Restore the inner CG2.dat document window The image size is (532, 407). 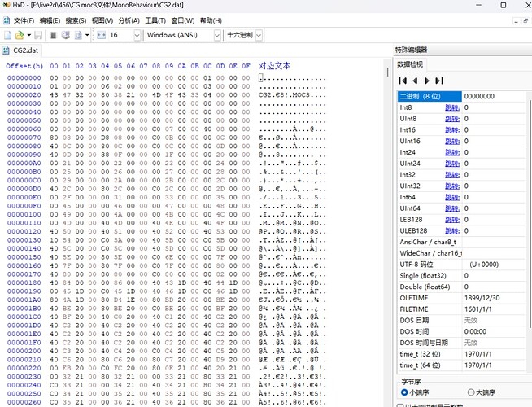525,20
